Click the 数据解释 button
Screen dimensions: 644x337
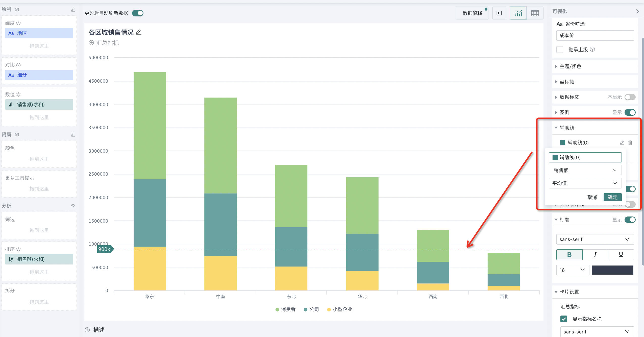472,13
